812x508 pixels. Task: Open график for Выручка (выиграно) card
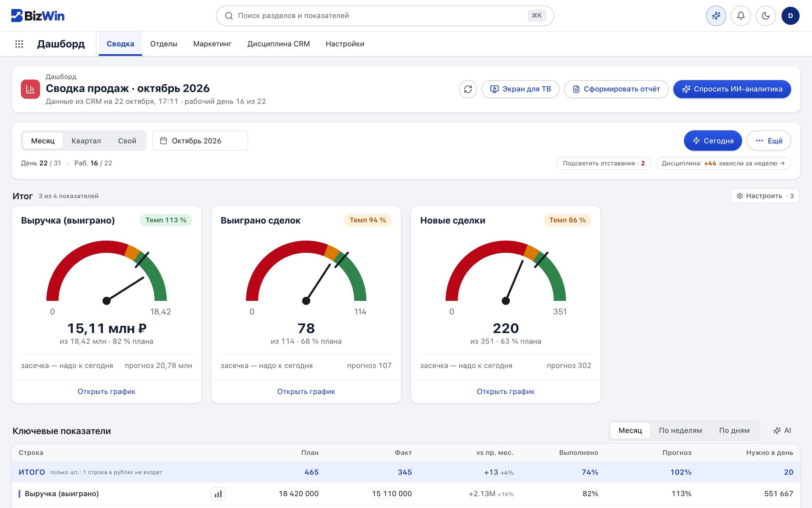pyautogui.click(x=106, y=391)
